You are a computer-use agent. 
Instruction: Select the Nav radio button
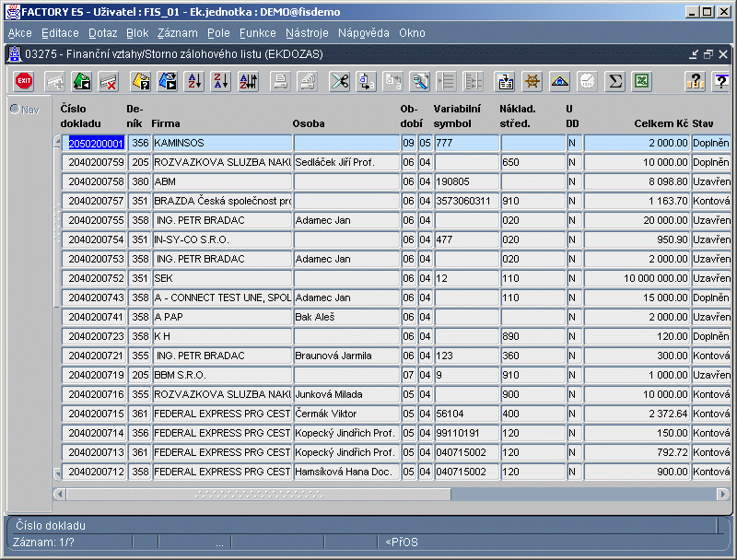point(15,110)
